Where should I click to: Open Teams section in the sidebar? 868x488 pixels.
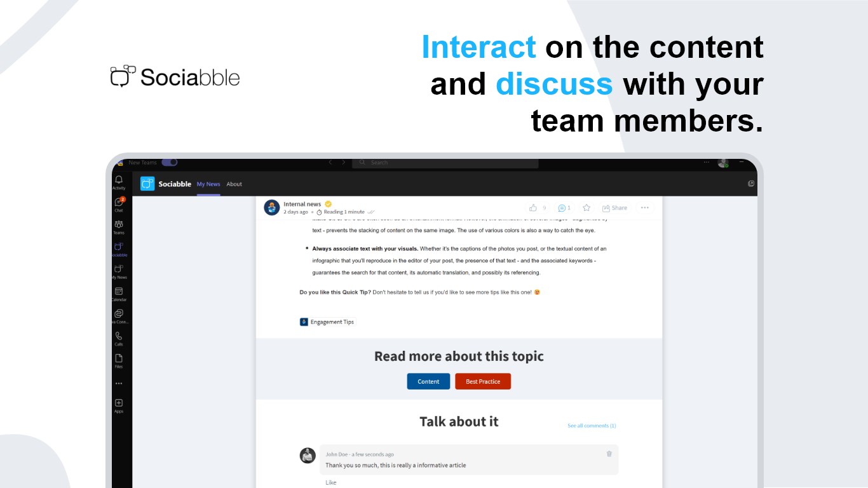(119, 227)
